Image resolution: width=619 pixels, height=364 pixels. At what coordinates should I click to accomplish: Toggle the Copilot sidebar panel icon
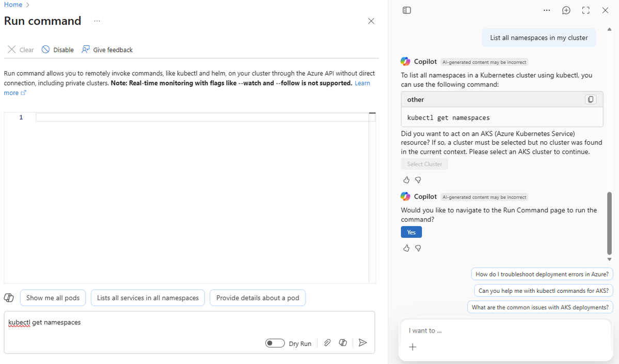407,10
